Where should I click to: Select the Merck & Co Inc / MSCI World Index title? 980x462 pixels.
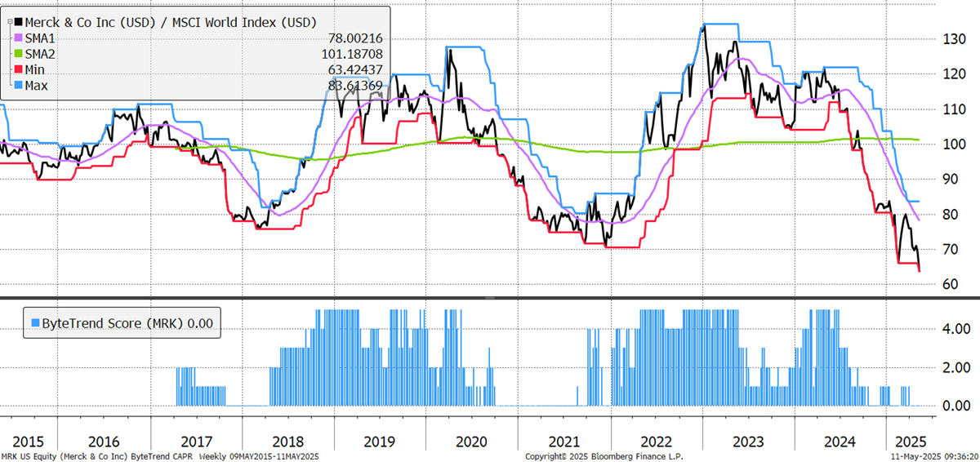[170, 21]
